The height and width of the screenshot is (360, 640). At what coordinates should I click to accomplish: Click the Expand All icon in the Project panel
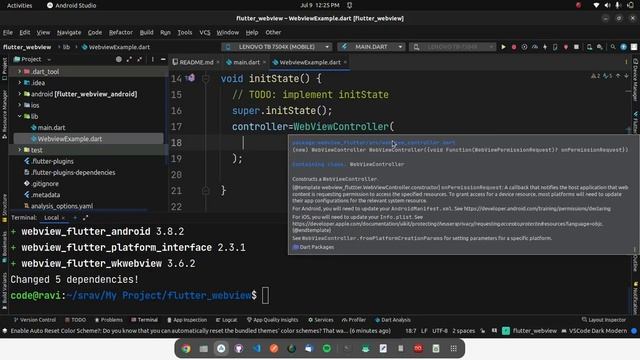129,59
